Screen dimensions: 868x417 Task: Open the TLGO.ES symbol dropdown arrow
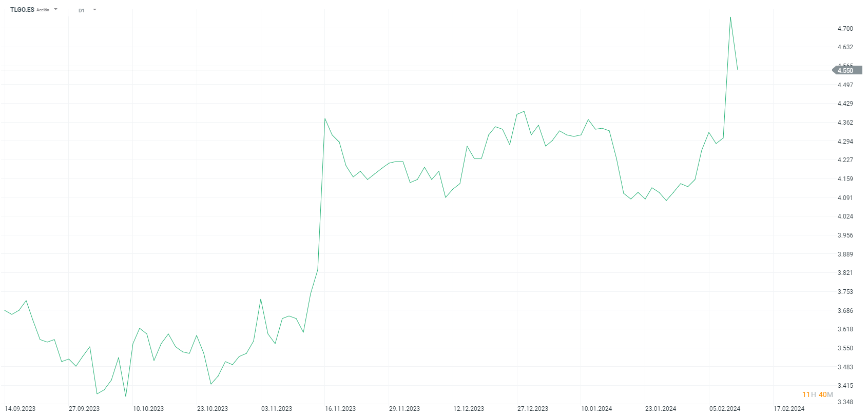click(x=56, y=9)
